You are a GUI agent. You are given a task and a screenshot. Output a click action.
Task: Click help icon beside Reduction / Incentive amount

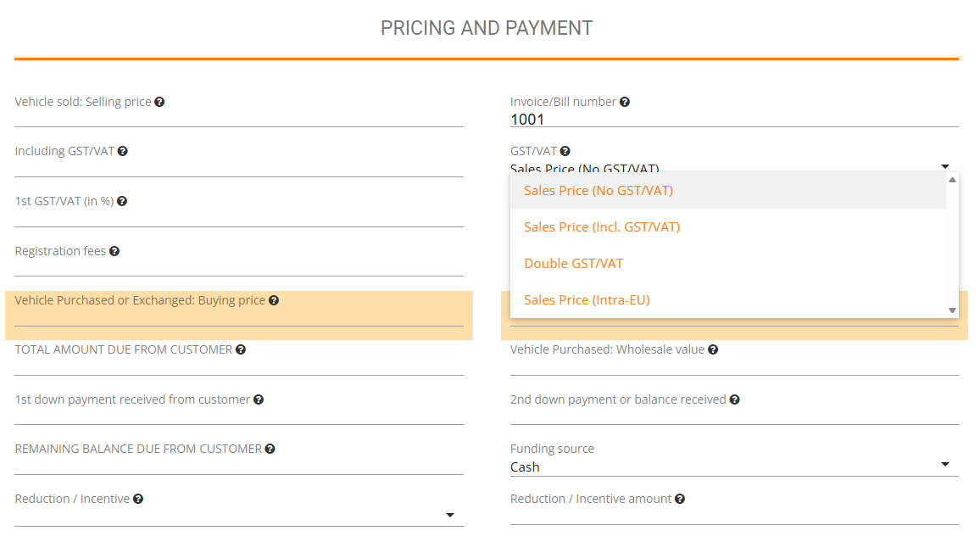tap(680, 499)
